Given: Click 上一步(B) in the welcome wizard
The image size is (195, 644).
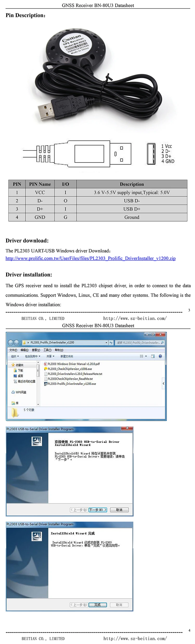Looking at the screenshot, I should tap(79, 510).
